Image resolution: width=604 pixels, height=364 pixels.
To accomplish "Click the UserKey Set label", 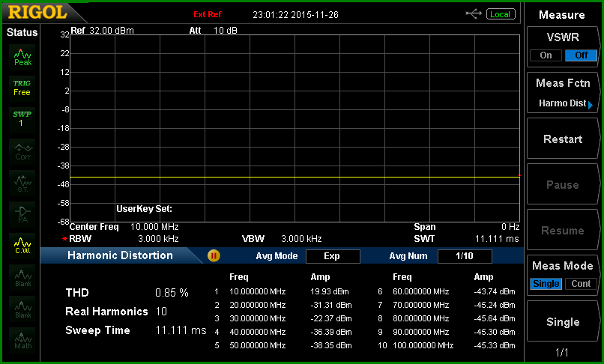I will coord(144,209).
